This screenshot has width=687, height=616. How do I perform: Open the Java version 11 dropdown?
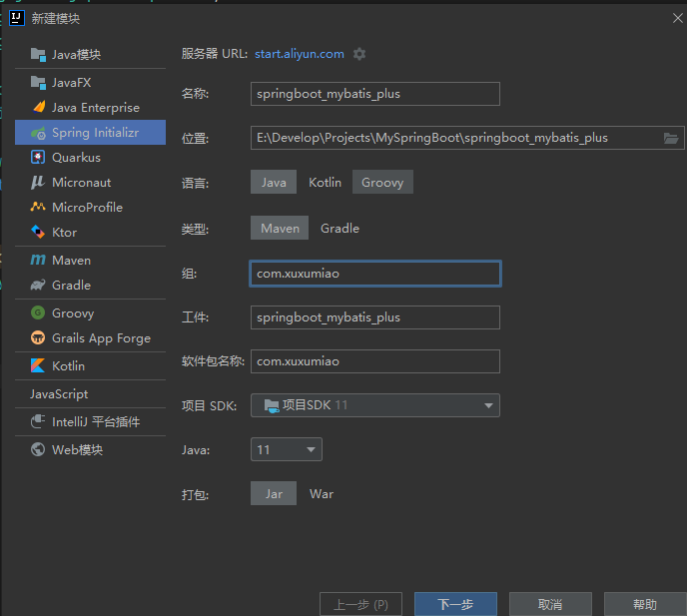(x=287, y=449)
